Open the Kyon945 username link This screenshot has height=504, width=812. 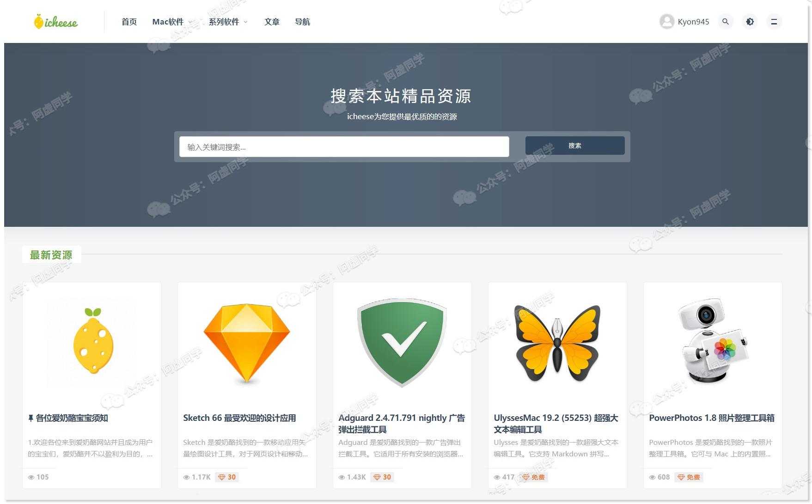tap(693, 22)
